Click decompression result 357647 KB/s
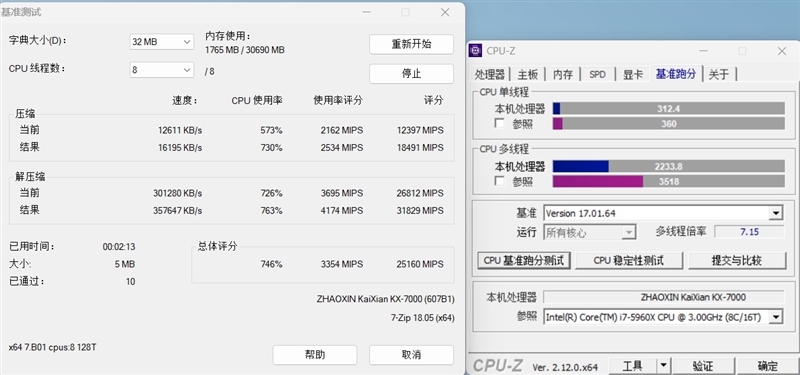The width and height of the screenshot is (800, 375). point(178,210)
